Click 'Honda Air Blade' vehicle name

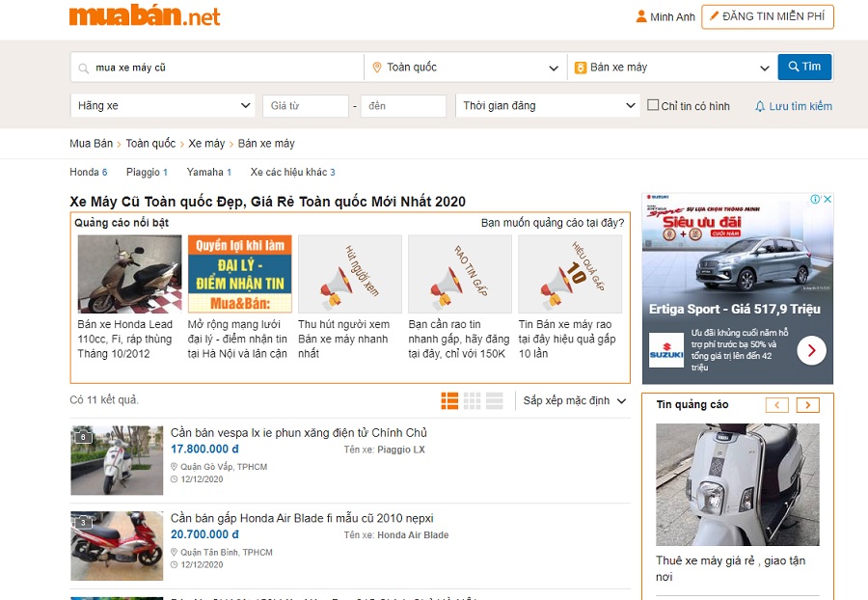[x=413, y=535]
